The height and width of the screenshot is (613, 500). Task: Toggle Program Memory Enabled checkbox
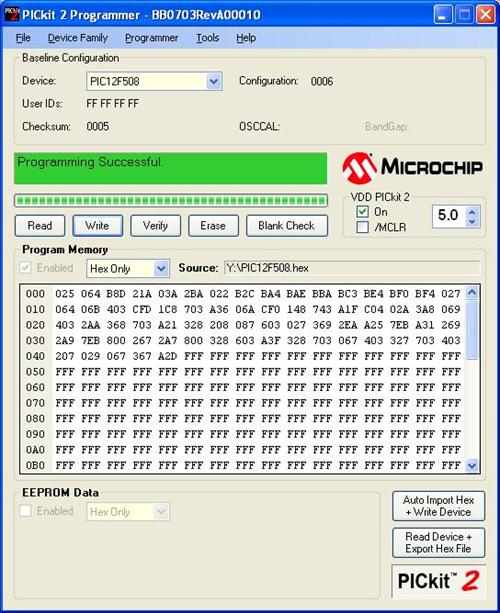point(25,268)
